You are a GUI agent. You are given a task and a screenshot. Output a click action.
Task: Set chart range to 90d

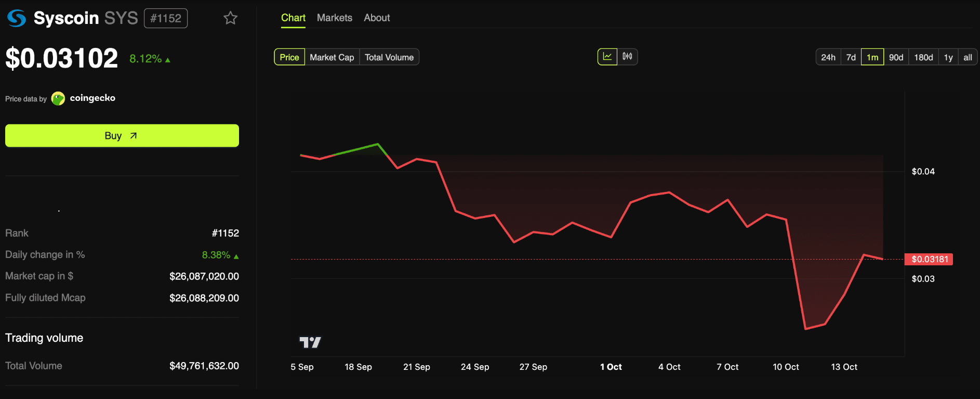896,57
